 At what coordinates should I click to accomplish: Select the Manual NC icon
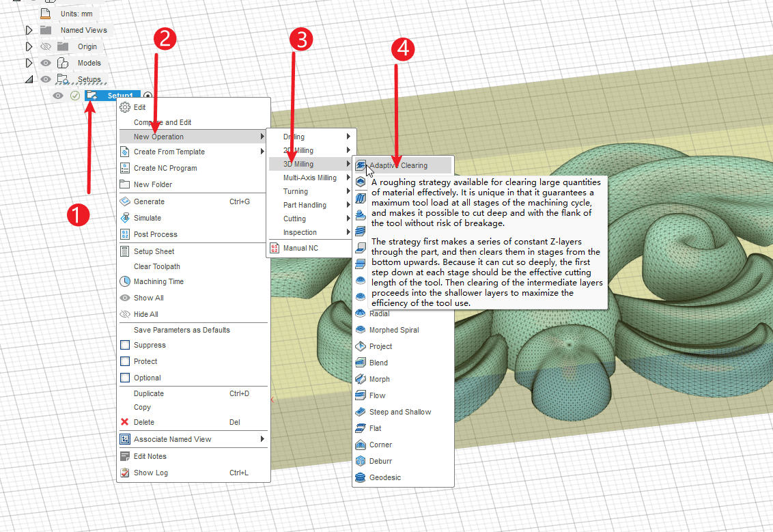tap(275, 248)
